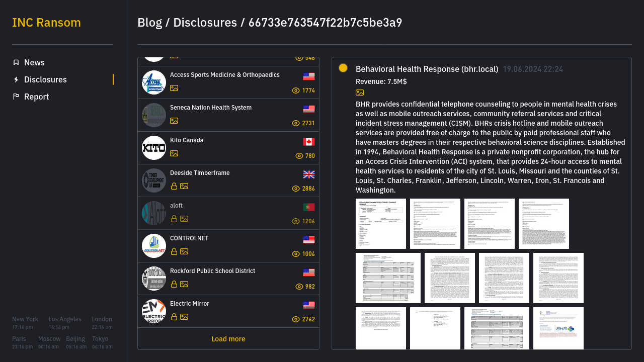Click the Report flag icon in sidebar

coord(16,97)
